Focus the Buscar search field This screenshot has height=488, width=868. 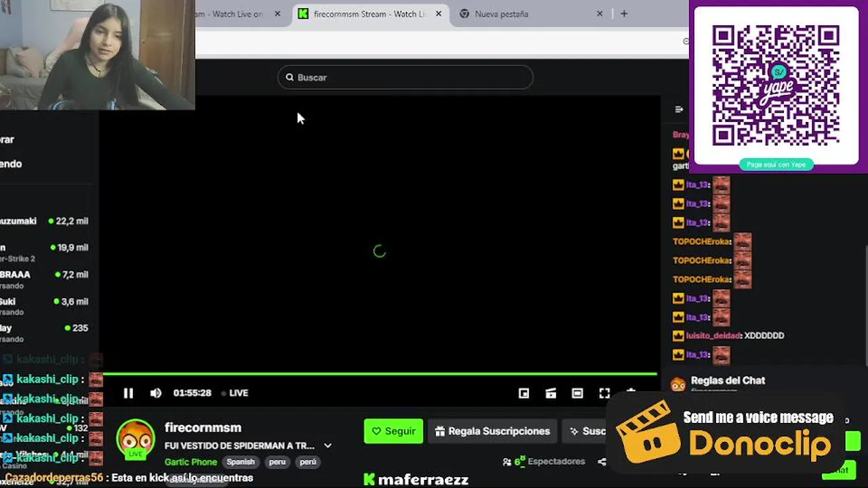click(406, 77)
